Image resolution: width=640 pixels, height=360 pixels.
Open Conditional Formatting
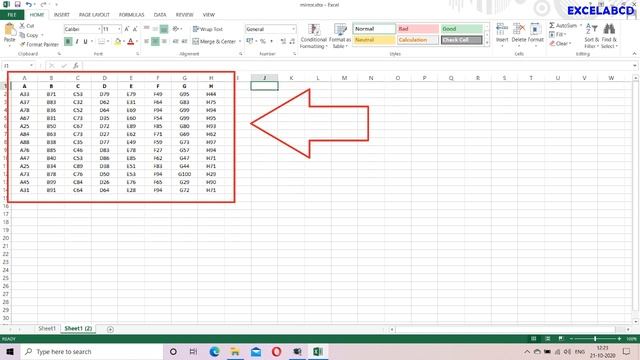tap(313, 36)
